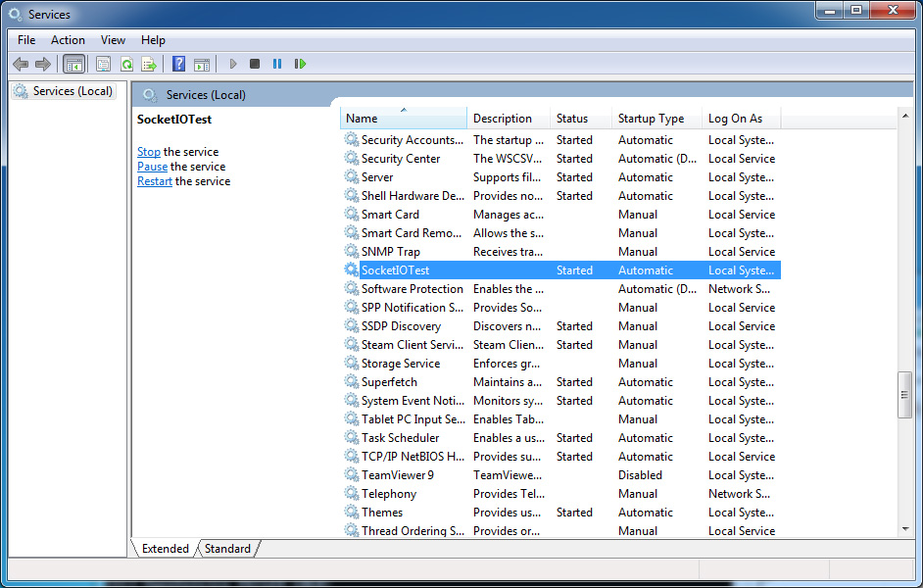Open Export List from the toolbar
Image resolution: width=923 pixels, height=588 pixels.
click(149, 63)
